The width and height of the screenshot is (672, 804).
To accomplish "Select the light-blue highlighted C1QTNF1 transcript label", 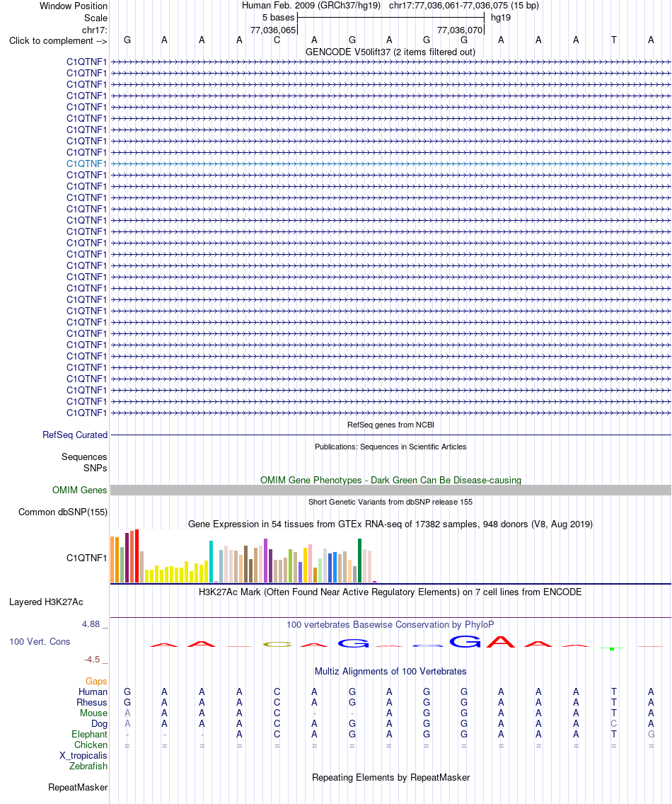I will coord(86,163).
